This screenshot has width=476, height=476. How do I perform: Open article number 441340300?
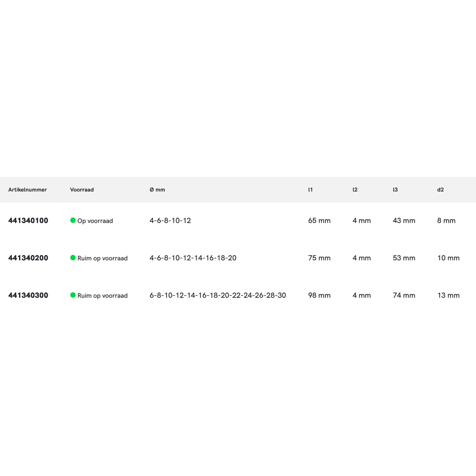pos(28,295)
